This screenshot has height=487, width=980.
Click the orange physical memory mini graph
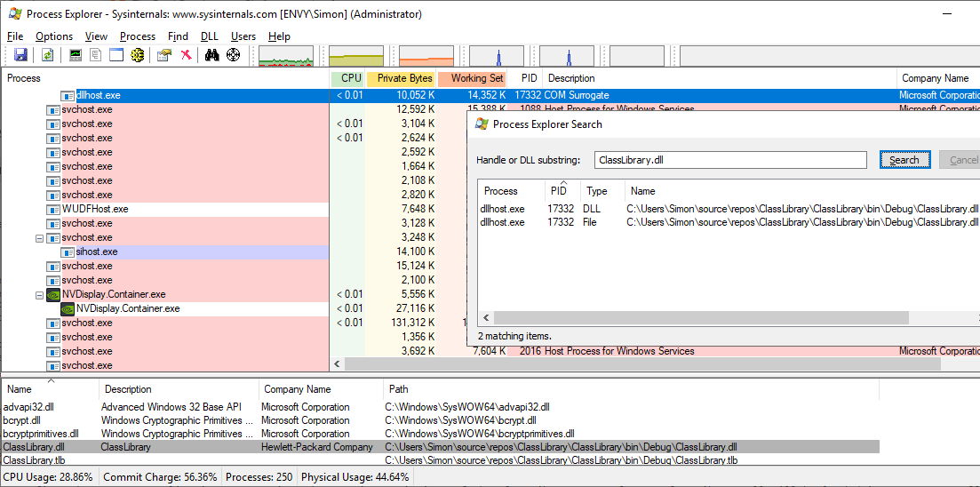[x=426, y=56]
